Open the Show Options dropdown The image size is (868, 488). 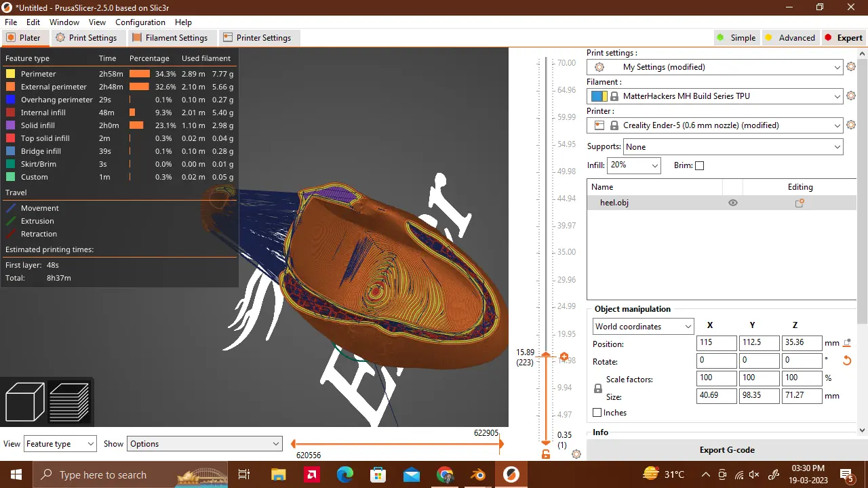click(204, 444)
